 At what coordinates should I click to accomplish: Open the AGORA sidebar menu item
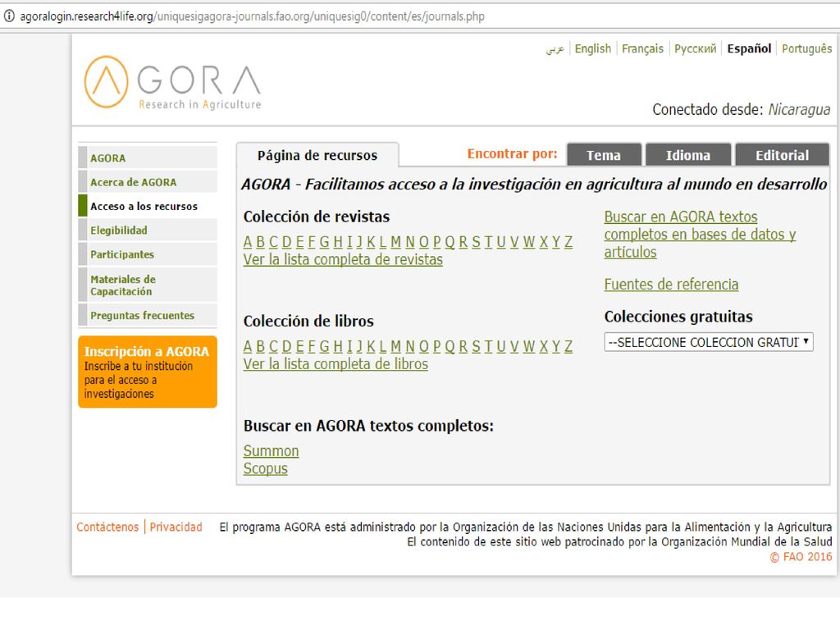pos(148,158)
